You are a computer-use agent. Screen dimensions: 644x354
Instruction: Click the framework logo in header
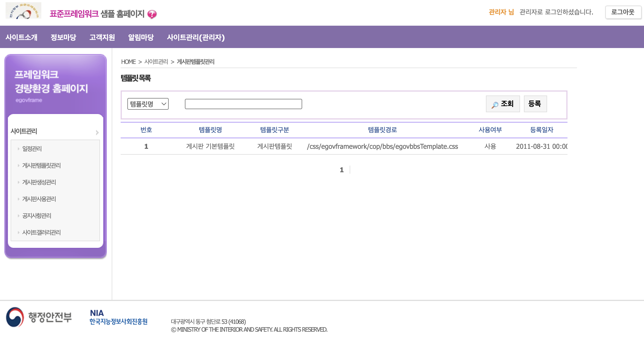pyautogui.click(x=23, y=11)
